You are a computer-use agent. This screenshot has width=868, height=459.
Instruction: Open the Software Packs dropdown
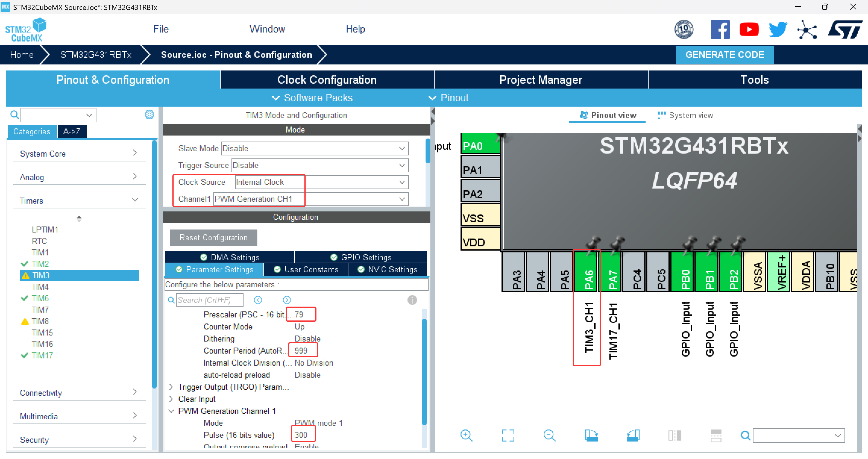pos(312,98)
